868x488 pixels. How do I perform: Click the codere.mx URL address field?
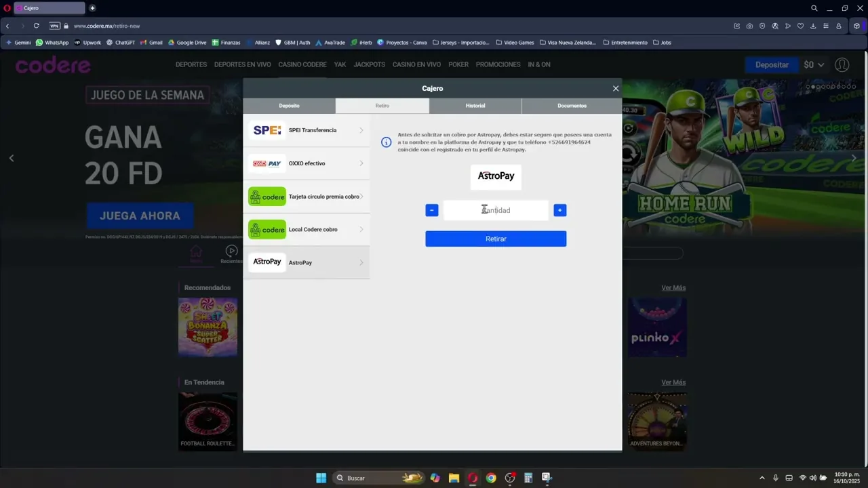tap(106, 26)
